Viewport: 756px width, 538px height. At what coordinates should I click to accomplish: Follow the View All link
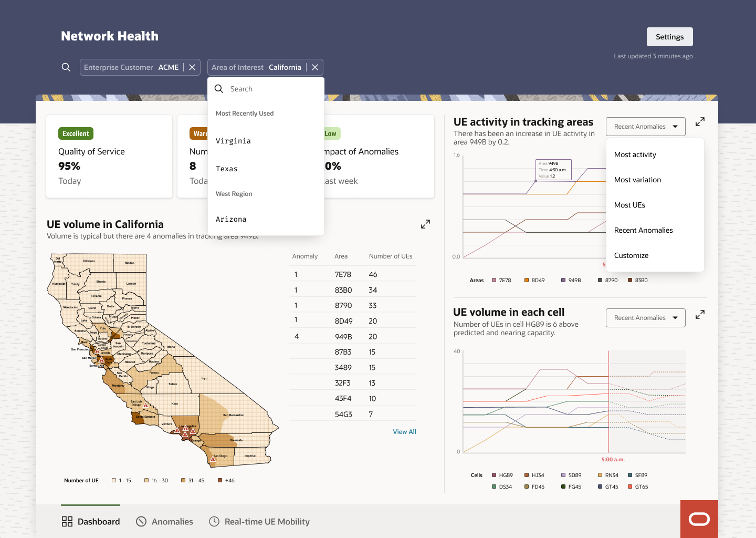(x=405, y=432)
